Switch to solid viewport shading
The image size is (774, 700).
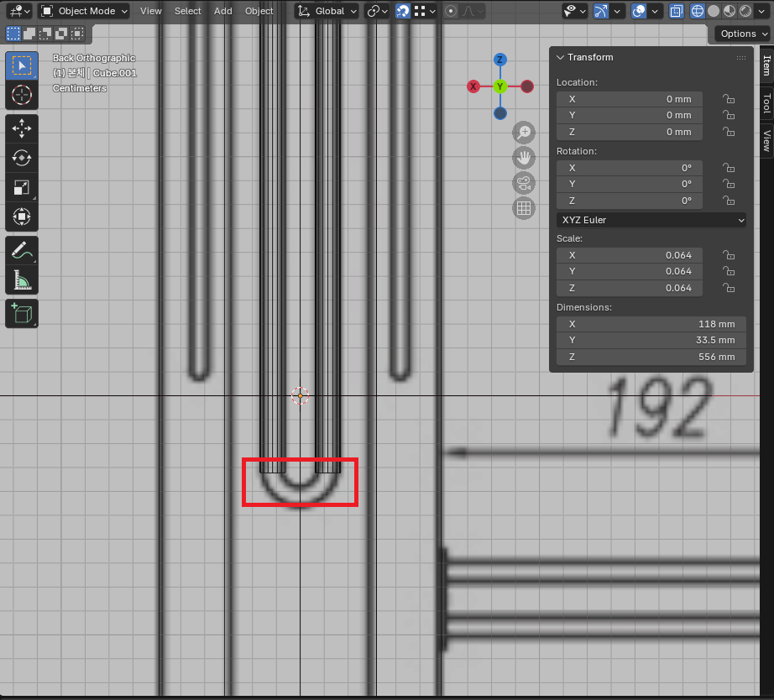coord(714,11)
